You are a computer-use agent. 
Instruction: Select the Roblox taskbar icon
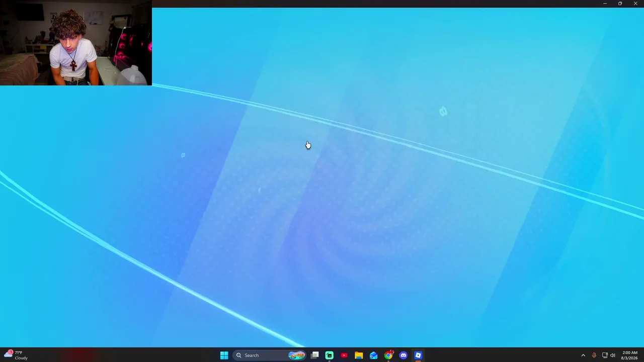[x=418, y=355]
